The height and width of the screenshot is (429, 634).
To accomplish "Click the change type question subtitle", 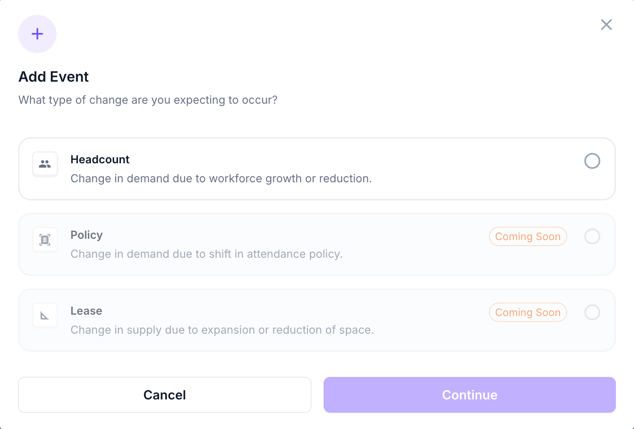I will tap(148, 100).
